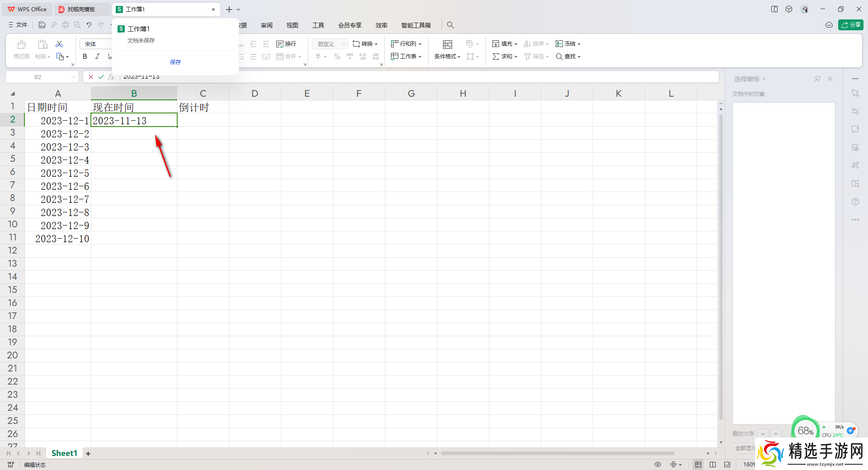Toggle eye protection mode in status bar
This screenshot has height=470, width=868.
658,465
